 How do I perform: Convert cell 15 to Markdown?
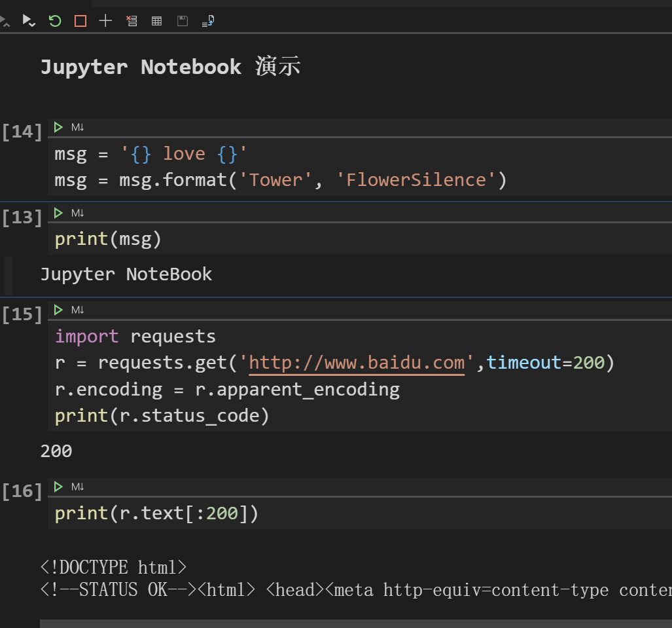coord(77,310)
